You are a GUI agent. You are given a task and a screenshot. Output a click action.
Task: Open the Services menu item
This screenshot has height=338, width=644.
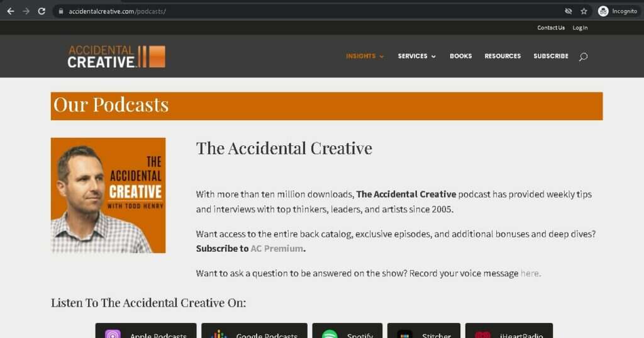(413, 56)
